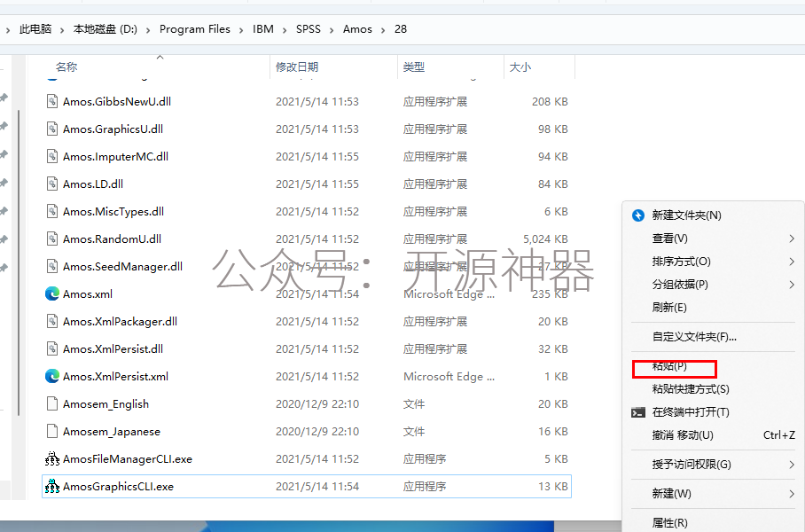Image resolution: width=805 pixels, height=532 pixels.
Task: Jump to Program Files in the breadcrumb
Action: tap(194, 29)
